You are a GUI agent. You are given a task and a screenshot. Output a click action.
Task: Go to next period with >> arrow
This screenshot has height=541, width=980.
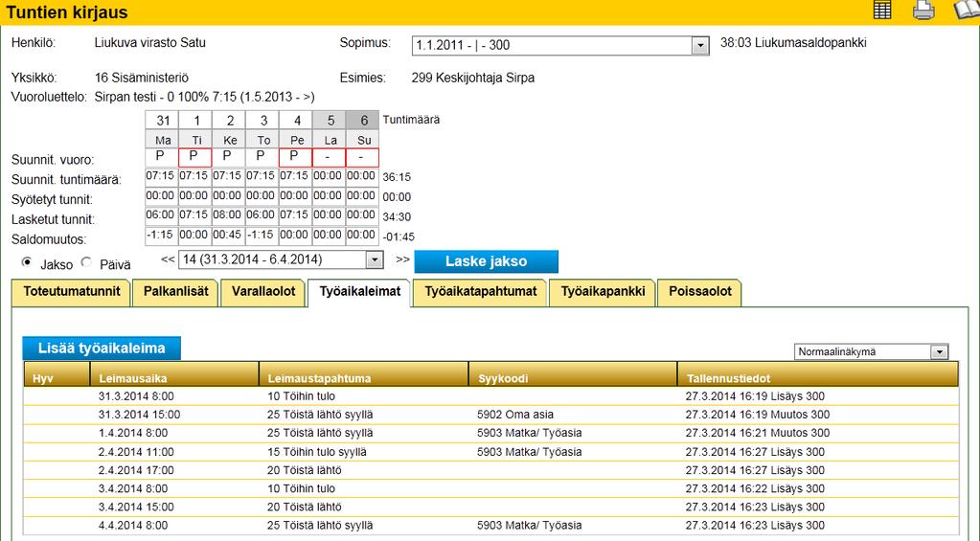tap(402, 259)
